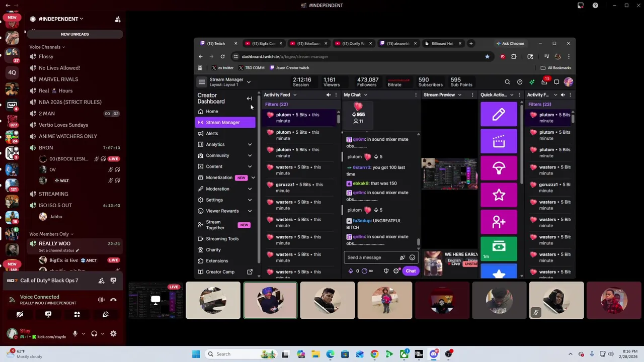This screenshot has height=362, width=644.
Task: Switch to the EthoSuave YouTube tab
Action: pos(308,43)
